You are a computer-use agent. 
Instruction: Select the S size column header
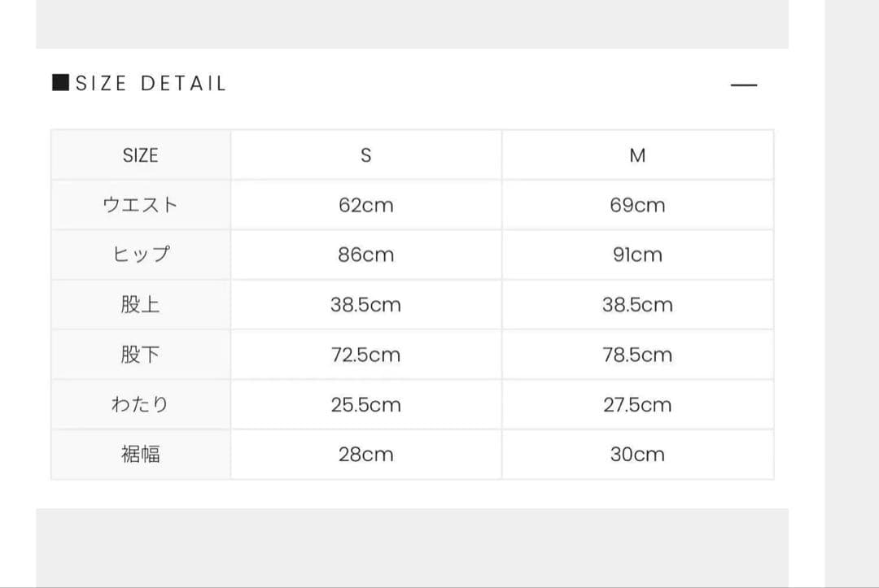(365, 155)
